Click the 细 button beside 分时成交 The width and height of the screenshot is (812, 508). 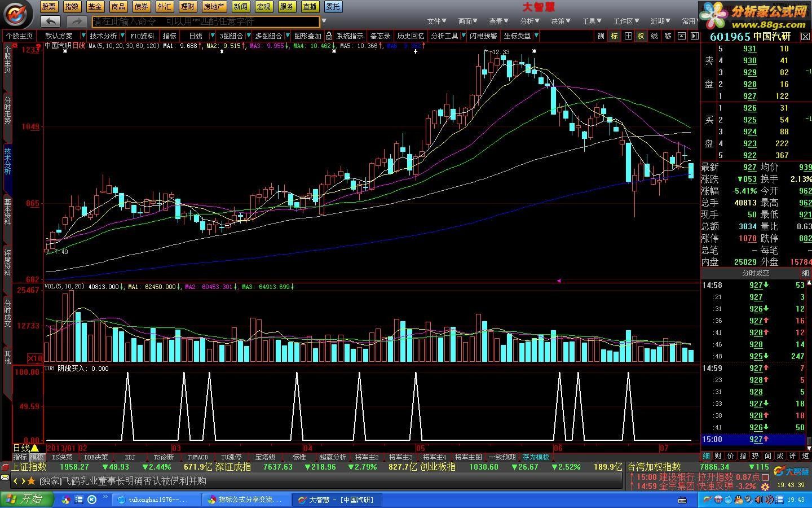pos(805,273)
